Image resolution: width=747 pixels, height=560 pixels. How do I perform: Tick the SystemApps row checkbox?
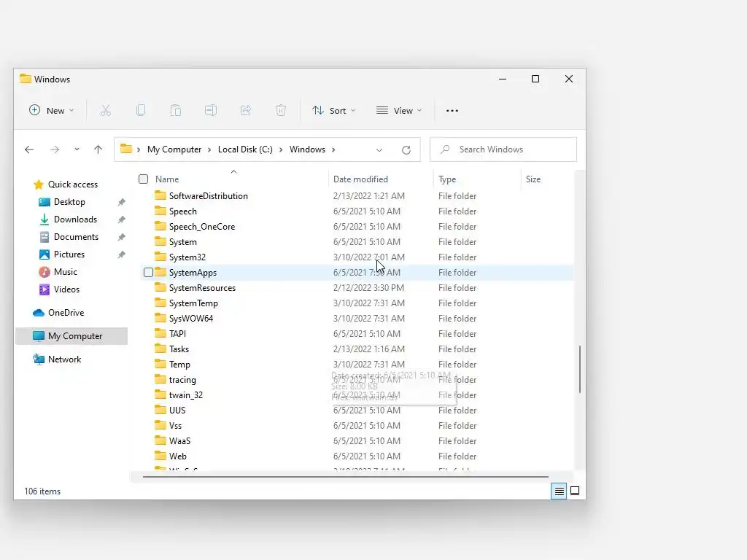pyautogui.click(x=148, y=273)
